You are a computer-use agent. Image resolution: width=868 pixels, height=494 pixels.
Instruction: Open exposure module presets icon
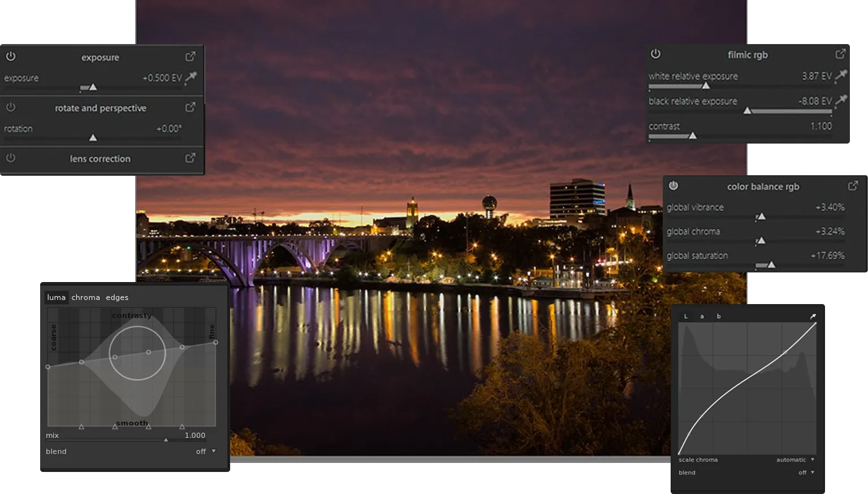191,57
